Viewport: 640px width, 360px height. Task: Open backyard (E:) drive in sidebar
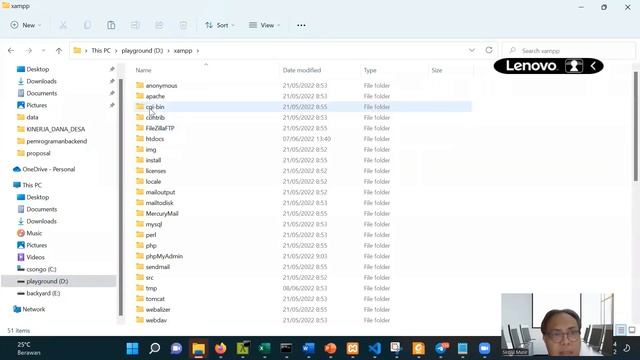click(x=43, y=293)
